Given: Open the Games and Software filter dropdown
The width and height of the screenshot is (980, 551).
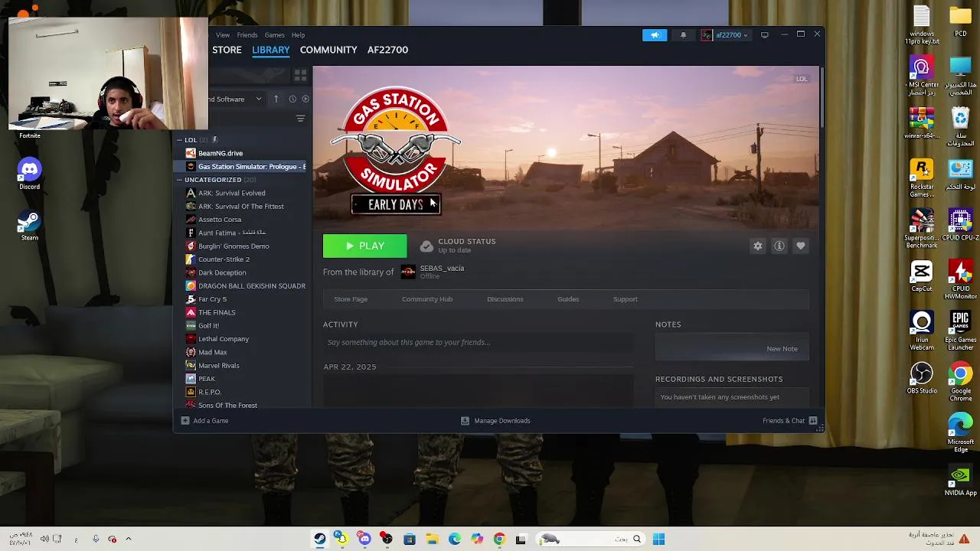Looking at the screenshot, I should (237, 99).
